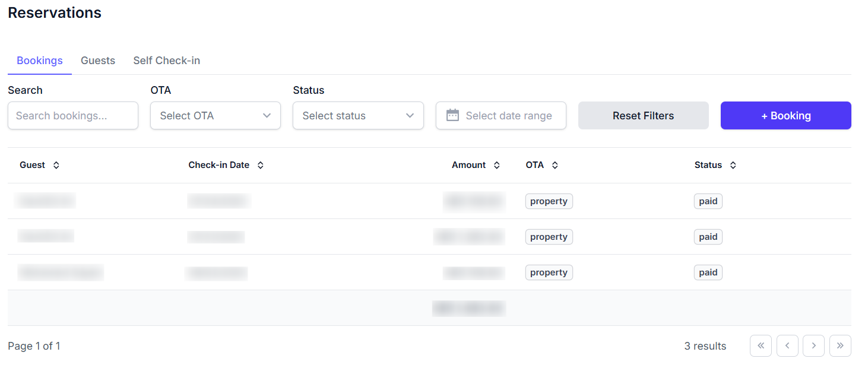This screenshot has height=371, width=868.
Task: Click the OTA column sort icon
Action: [555, 166]
